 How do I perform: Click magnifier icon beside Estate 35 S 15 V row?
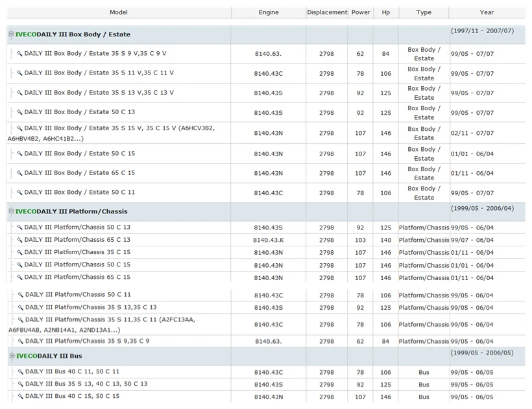[x=19, y=128]
